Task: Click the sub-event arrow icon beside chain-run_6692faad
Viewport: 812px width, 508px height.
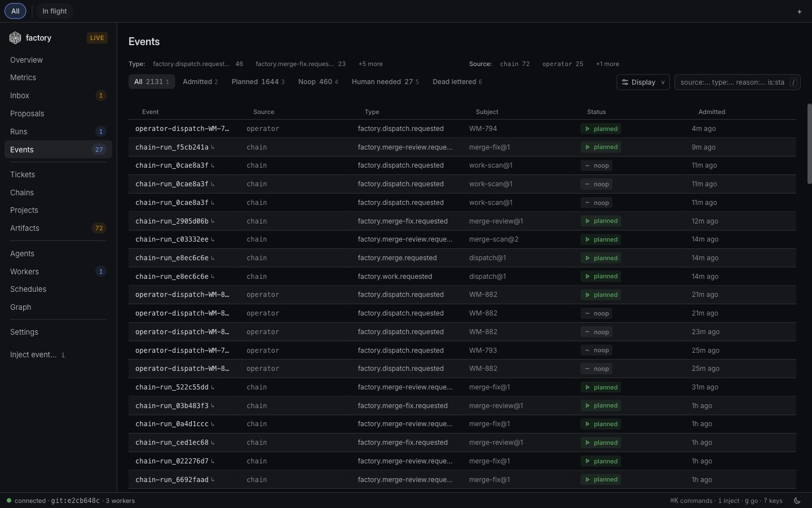Action: [x=213, y=480]
